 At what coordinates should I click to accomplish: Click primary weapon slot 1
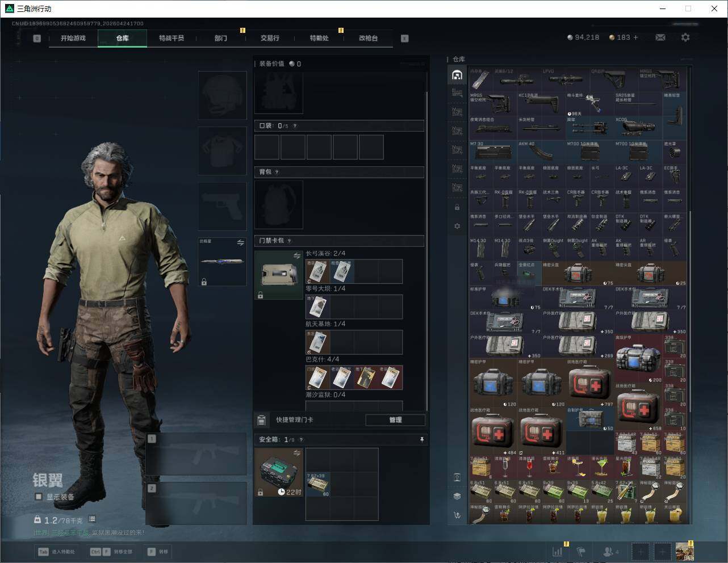pyautogui.click(x=196, y=454)
